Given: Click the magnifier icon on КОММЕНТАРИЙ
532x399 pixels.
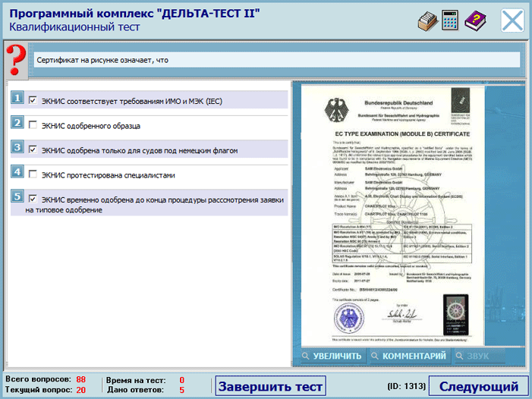Looking at the screenshot, I should pos(375,356).
